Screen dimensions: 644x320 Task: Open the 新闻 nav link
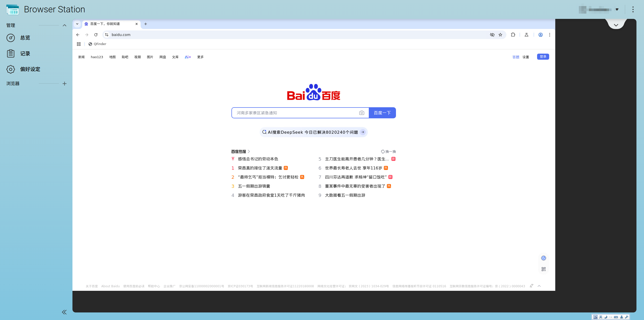(x=81, y=57)
